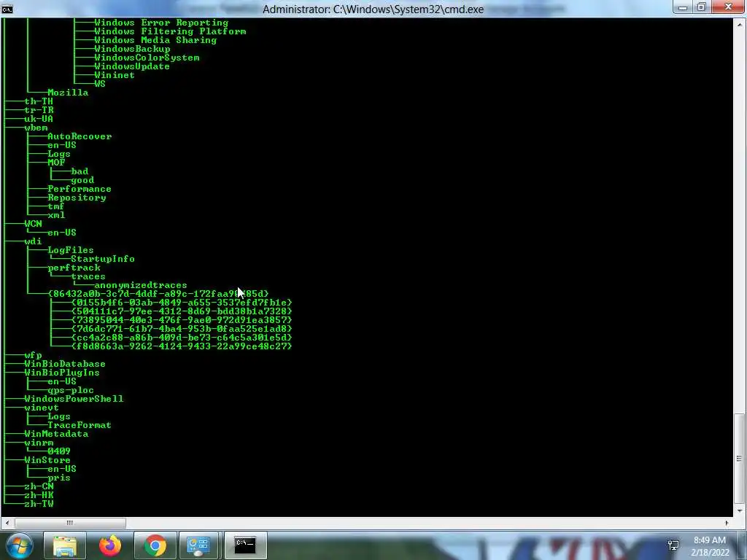Screen dimensions: 747x560
Task: Click the 'zh-CN' folder line
Action: tap(39, 486)
